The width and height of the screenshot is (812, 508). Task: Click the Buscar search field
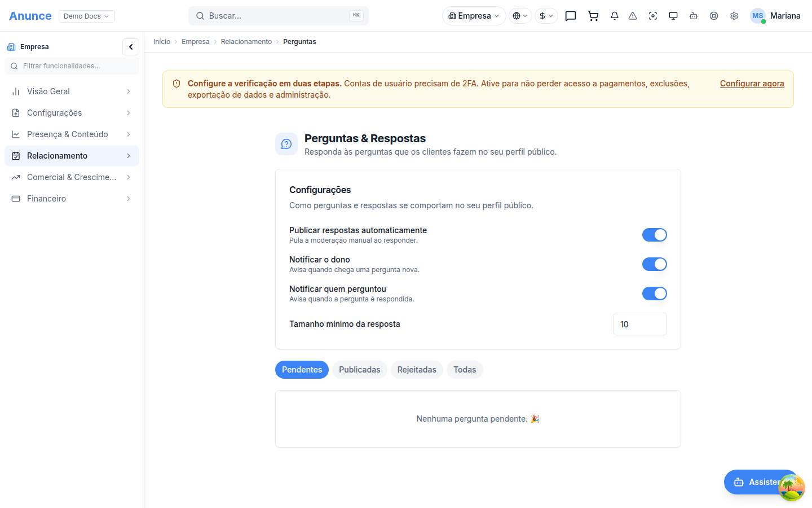[x=279, y=16]
